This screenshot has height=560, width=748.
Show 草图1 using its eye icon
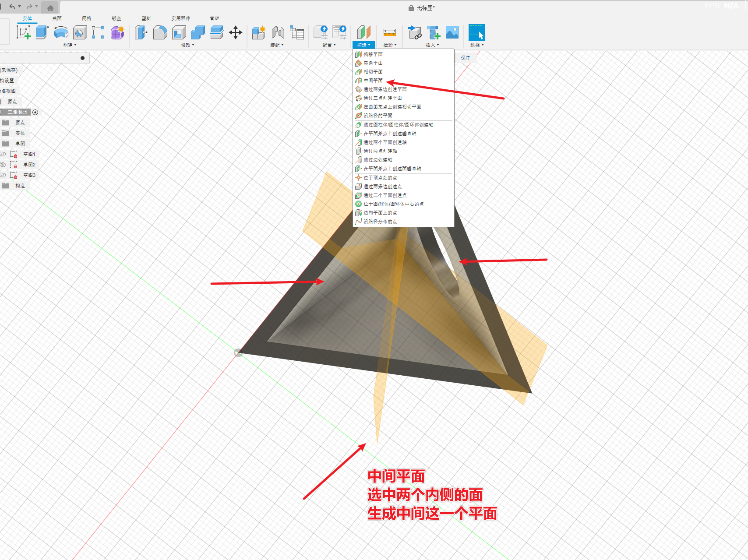click(3, 154)
